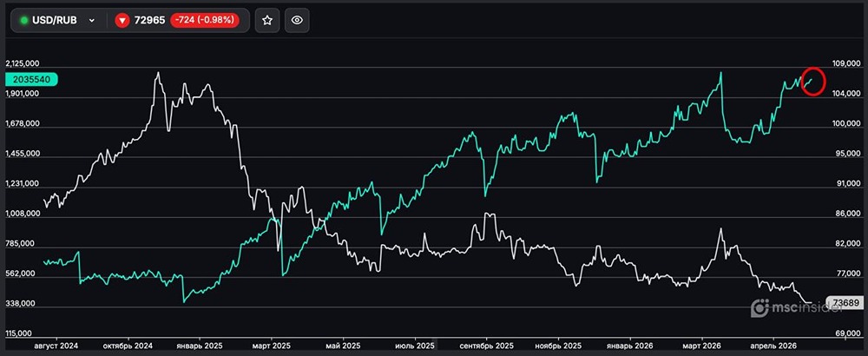Click the 2,125,000 left axis tick
The height and width of the screenshot is (356, 868).
[23, 63]
